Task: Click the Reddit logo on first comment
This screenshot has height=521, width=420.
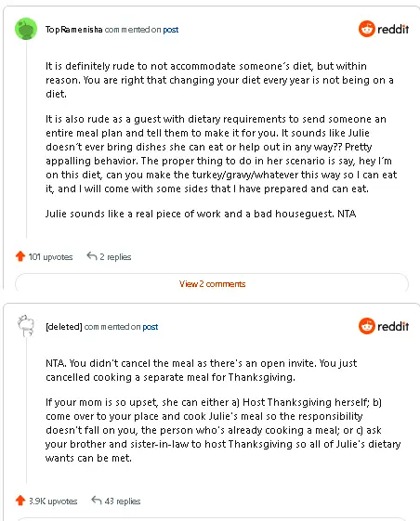Action: [384, 29]
